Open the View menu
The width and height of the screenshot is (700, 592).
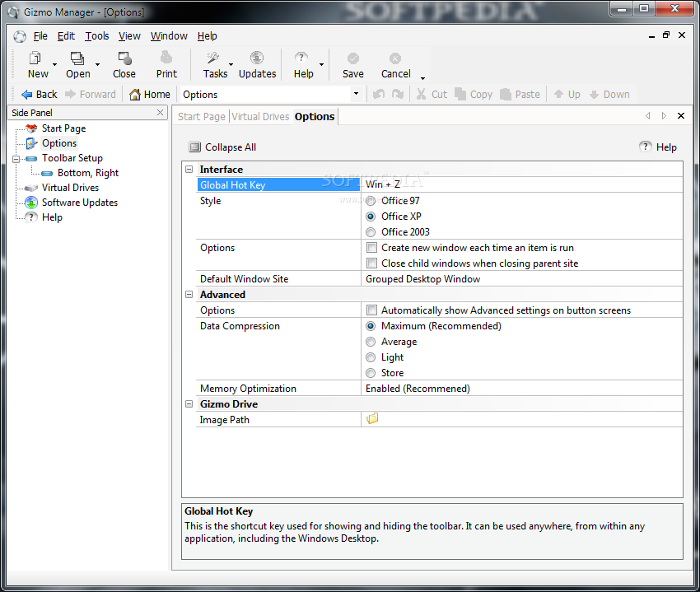tap(129, 36)
